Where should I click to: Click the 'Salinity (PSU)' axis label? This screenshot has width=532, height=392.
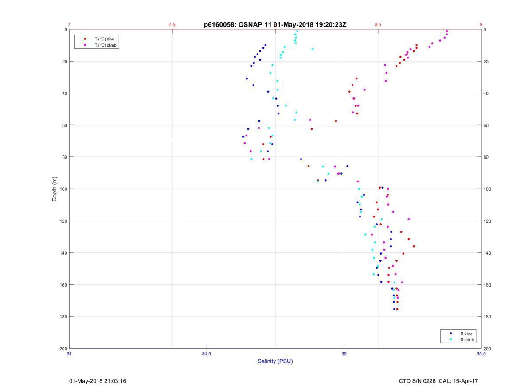click(x=275, y=361)
